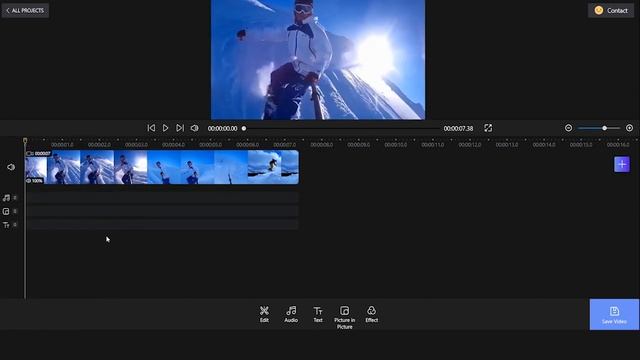
Task: Open the Edit tool
Action: (x=264, y=314)
